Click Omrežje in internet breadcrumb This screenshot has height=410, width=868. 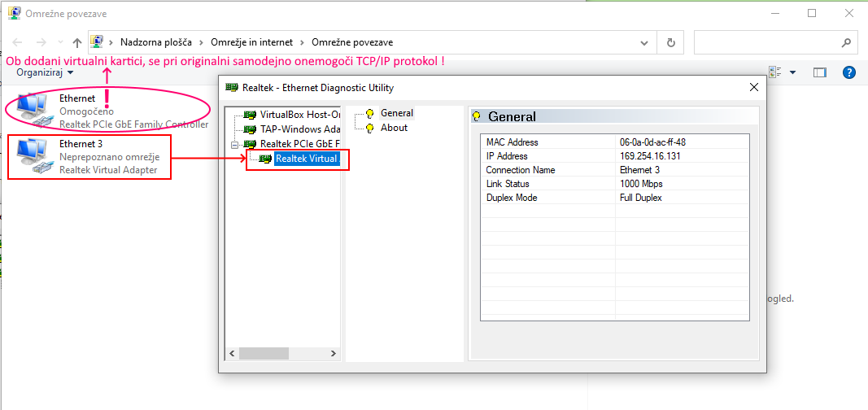click(x=251, y=42)
